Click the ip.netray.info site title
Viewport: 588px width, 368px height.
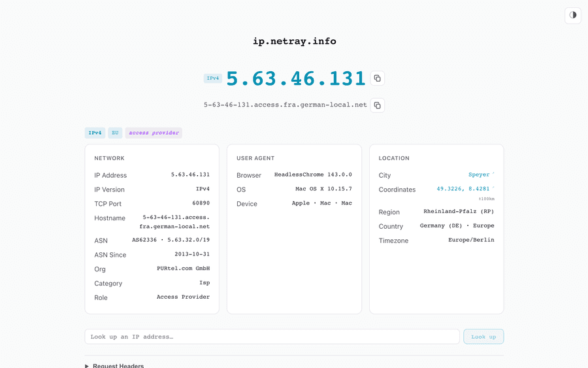click(x=294, y=41)
